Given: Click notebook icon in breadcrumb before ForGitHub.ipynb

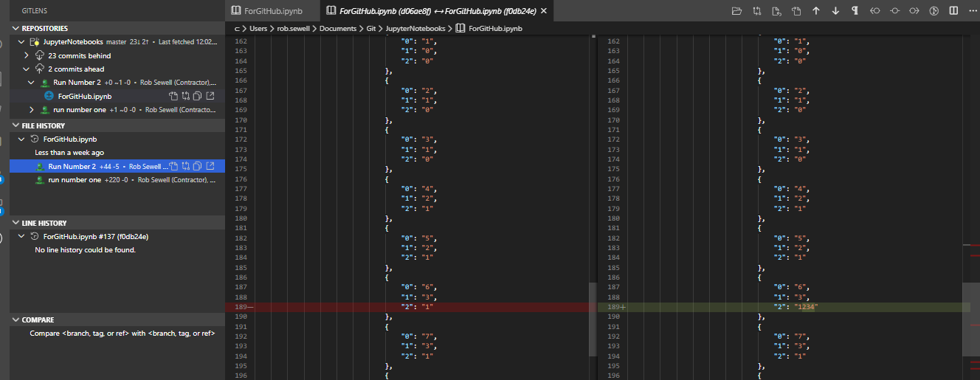Looking at the screenshot, I should click(x=460, y=28).
